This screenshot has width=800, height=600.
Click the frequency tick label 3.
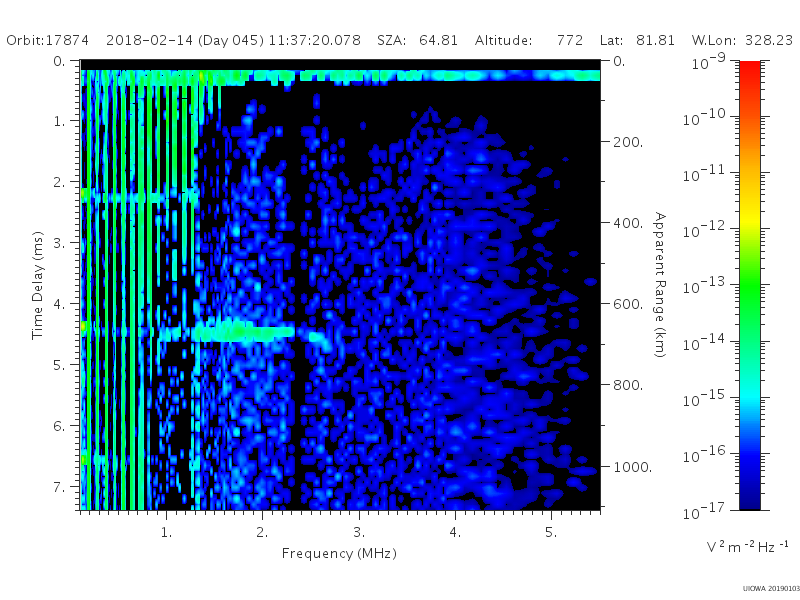click(359, 532)
